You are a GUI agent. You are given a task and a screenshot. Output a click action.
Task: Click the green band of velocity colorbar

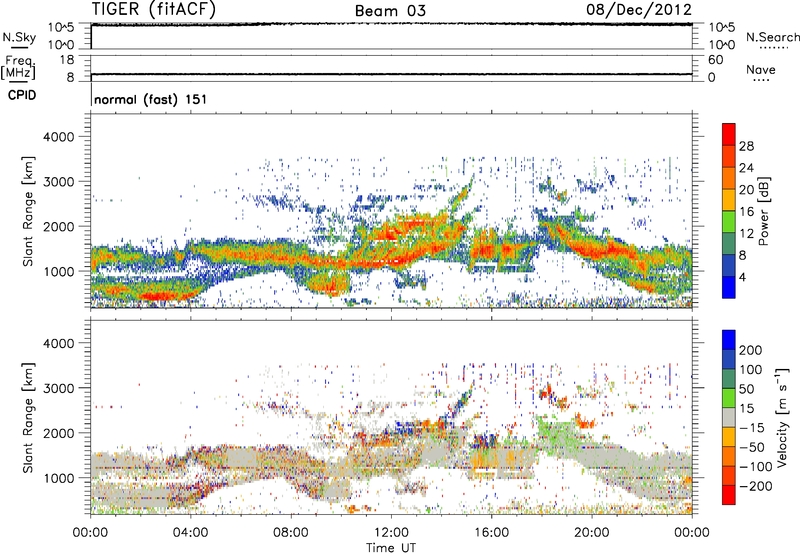[x=729, y=398]
